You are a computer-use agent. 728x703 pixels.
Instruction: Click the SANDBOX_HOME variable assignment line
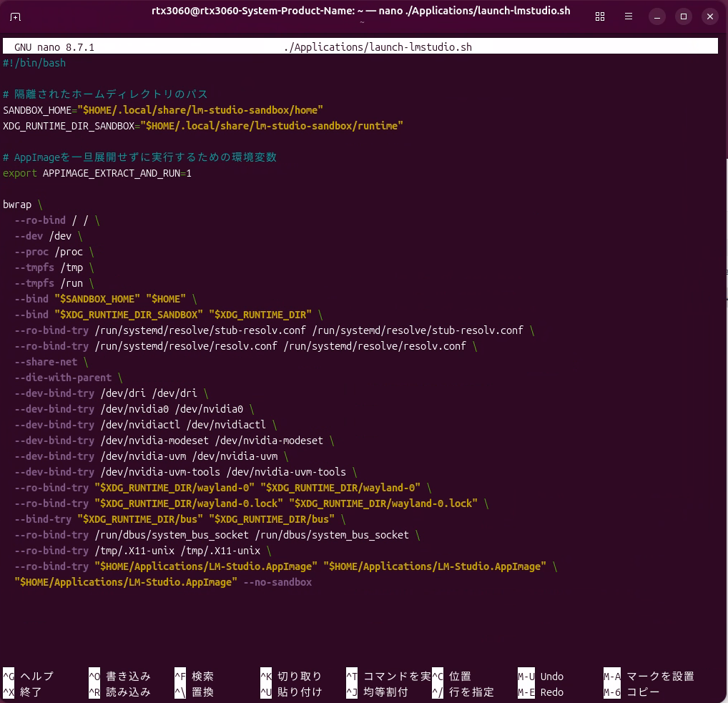tap(163, 111)
